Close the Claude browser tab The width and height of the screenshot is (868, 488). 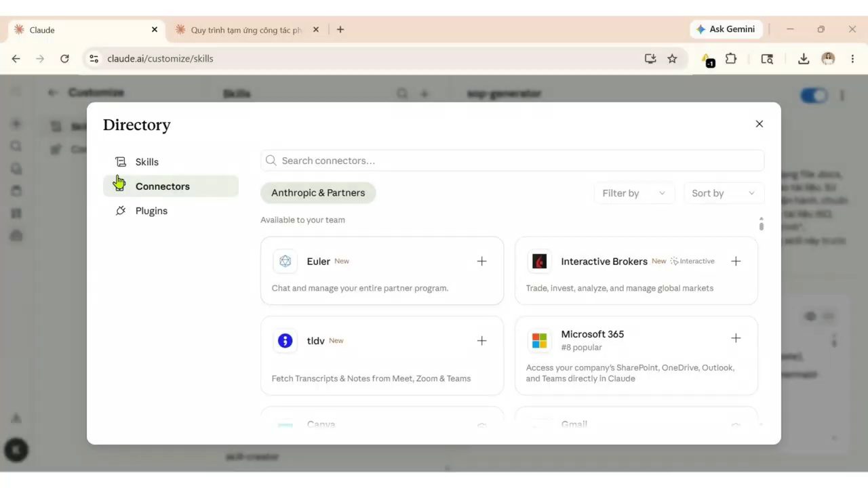155,30
